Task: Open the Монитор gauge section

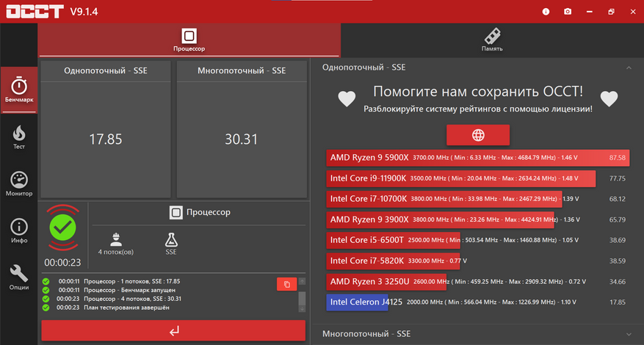Action: point(19,184)
